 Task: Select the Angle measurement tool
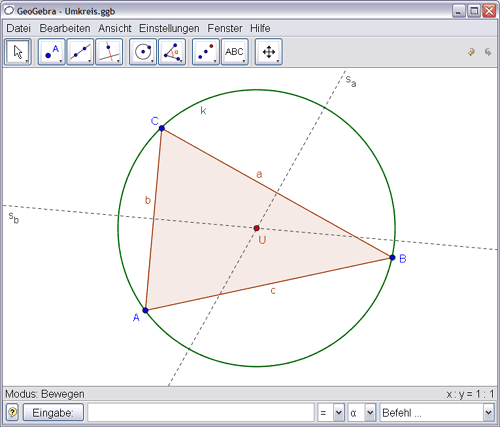[172, 52]
